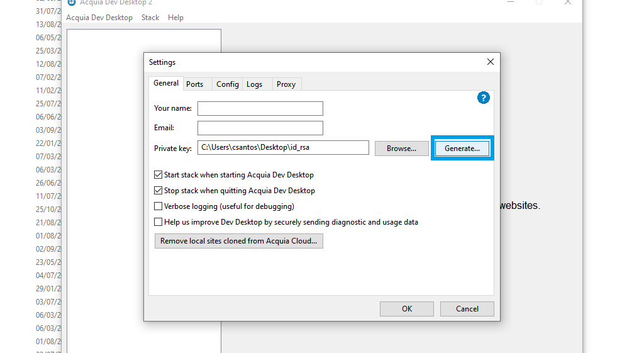Viewport: 644px width, 353px height.
Task: Click the Generate... private key button
Action: (462, 148)
